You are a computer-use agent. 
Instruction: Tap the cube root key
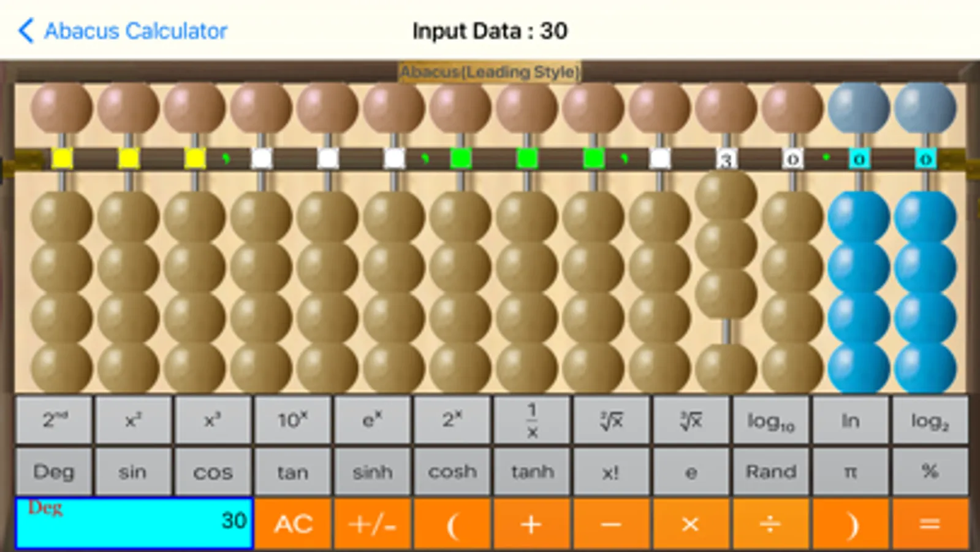[x=691, y=420]
